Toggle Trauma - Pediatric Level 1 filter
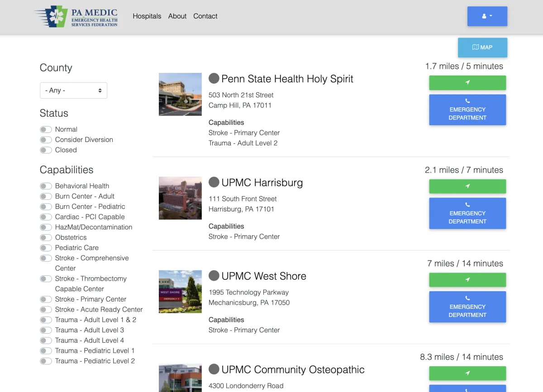Screen dimensions: 543x392 pyautogui.click(x=46, y=351)
